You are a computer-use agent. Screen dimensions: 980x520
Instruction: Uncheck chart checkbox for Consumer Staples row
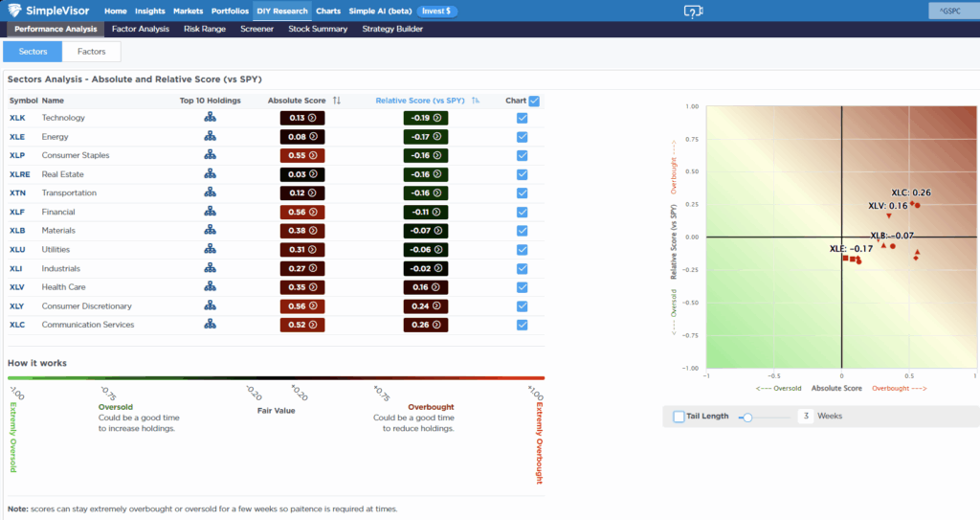pyautogui.click(x=523, y=156)
